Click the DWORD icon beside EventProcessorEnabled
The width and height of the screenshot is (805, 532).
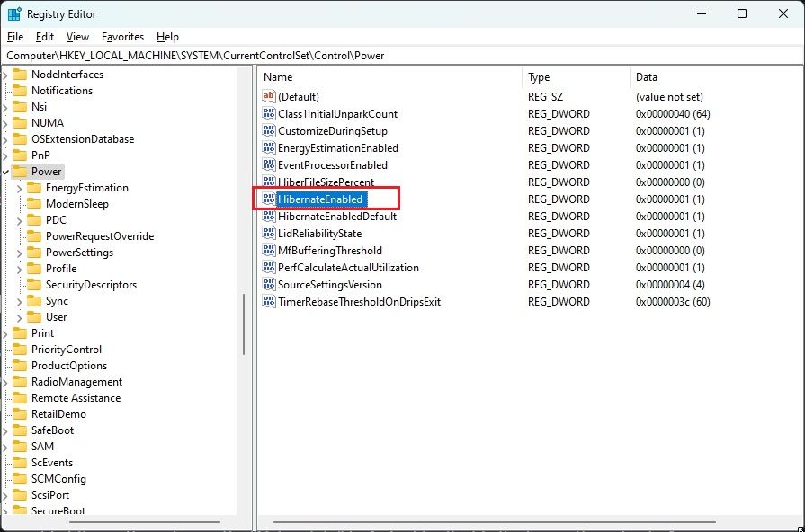(x=269, y=164)
